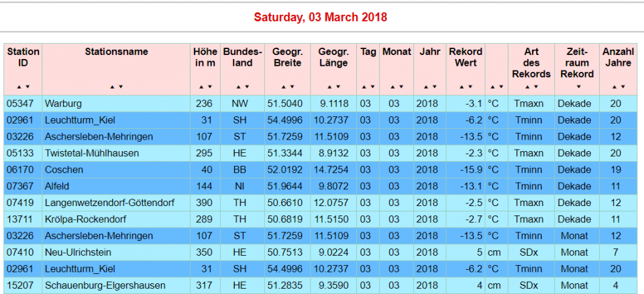The width and height of the screenshot is (644, 294).
Task: Sort unit column ascending arrow
Action: coord(492,87)
